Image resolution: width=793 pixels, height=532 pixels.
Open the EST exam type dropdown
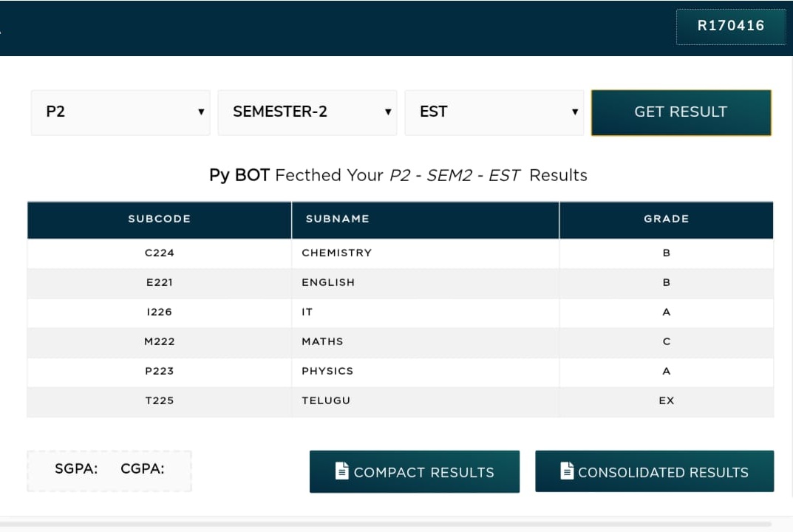(x=494, y=112)
